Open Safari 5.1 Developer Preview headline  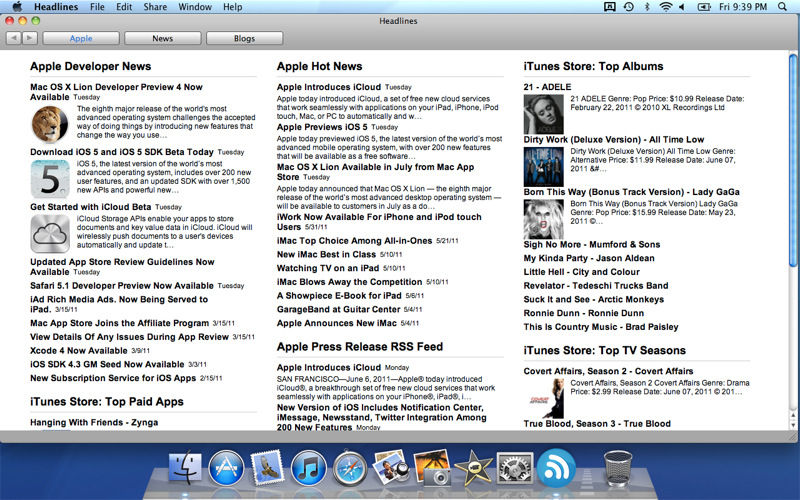[x=121, y=286]
